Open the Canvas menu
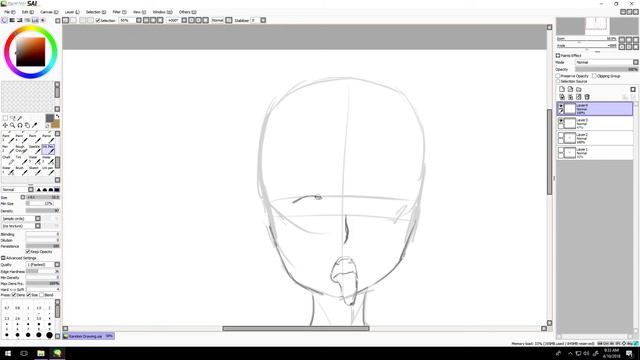The width and height of the screenshot is (640, 360). click(49, 12)
